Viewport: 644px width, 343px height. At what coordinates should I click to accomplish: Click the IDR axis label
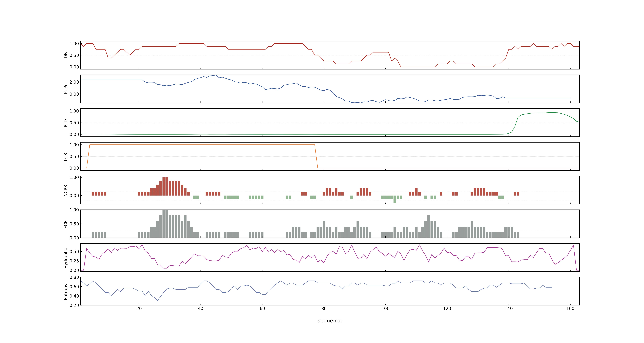coord(66,55)
